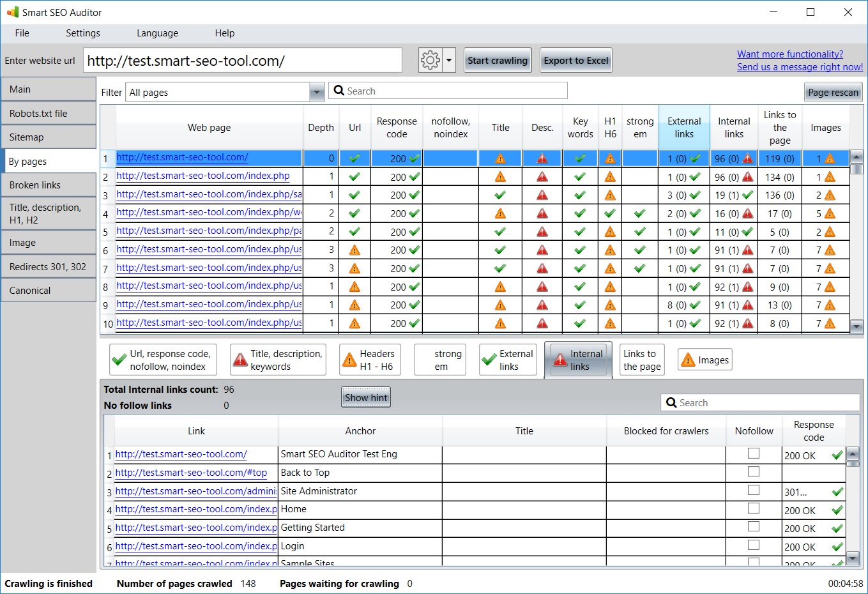
Task: Click green check beside first 200 OK link
Action: tap(837, 455)
